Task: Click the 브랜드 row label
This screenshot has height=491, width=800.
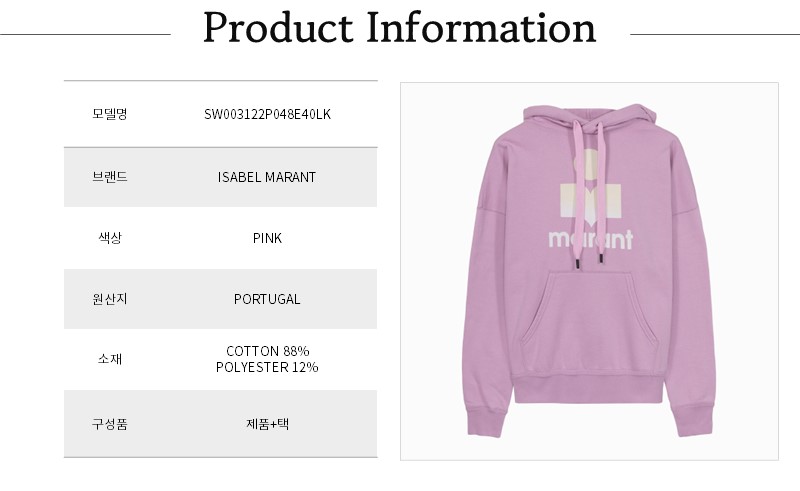Action: tap(109, 177)
